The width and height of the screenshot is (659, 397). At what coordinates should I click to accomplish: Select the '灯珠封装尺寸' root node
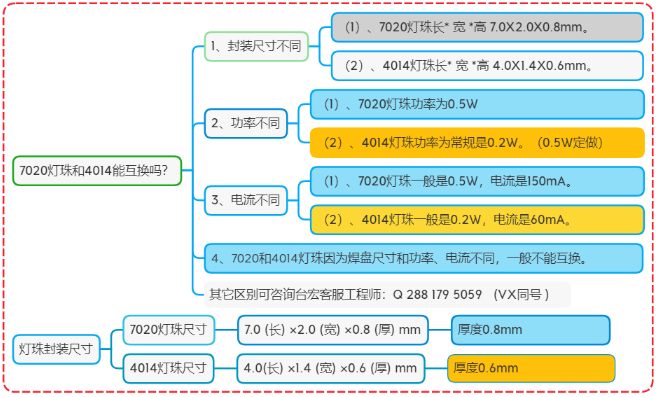click(56, 349)
